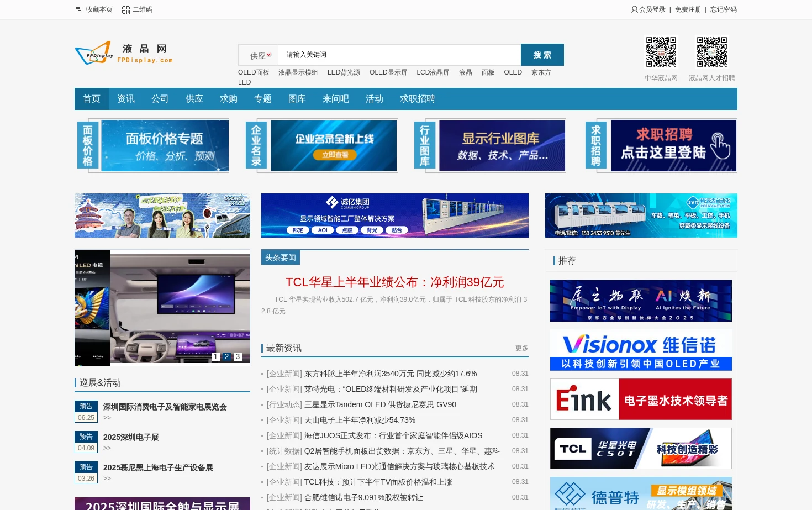Switch slideshow to slide 2
This screenshot has height=510, width=812.
click(226, 357)
